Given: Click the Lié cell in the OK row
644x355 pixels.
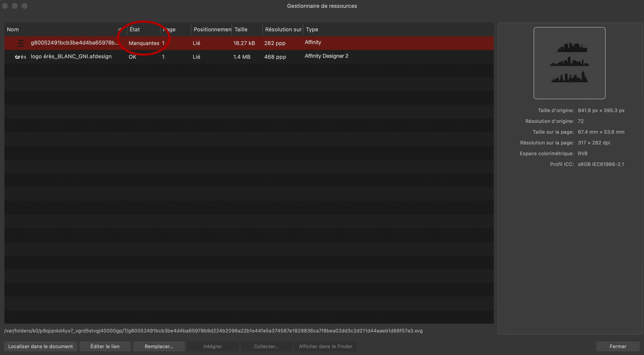Looking at the screenshot, I should pos(196,57).
